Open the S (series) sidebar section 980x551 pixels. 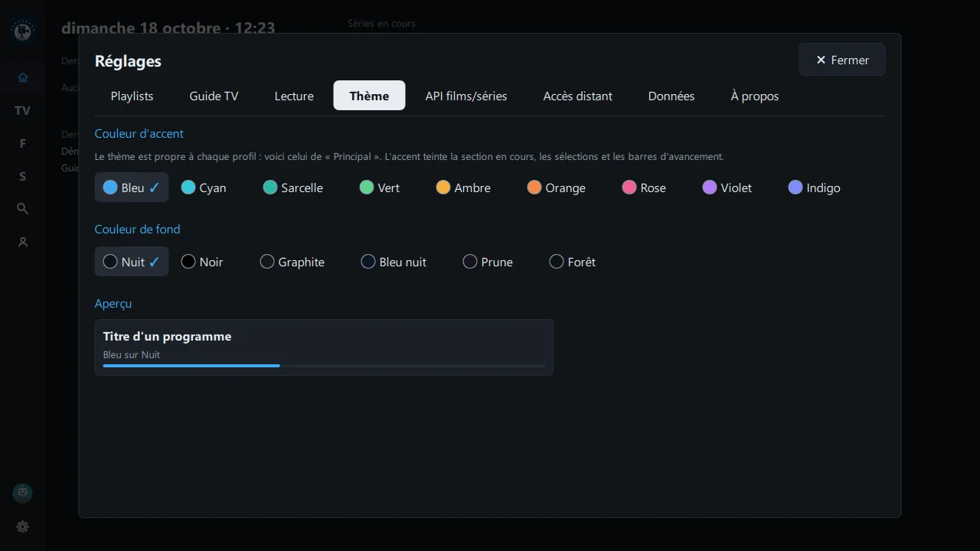click(22, 176)
